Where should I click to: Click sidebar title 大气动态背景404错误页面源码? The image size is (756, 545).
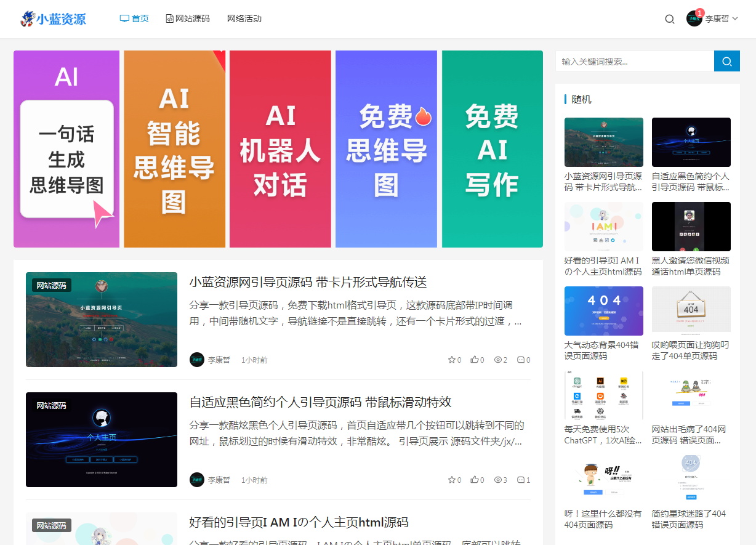[601, 350]
